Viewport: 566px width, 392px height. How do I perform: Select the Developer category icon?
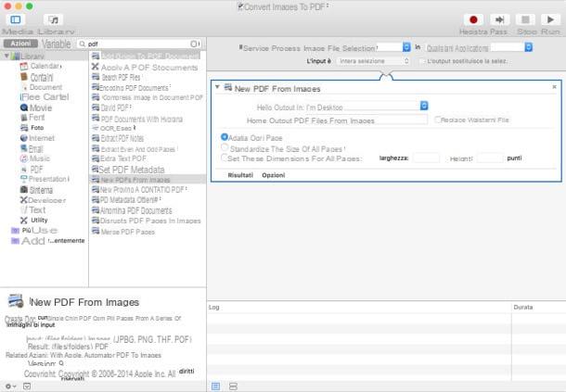pyautogui.click(x=24, y=200)
